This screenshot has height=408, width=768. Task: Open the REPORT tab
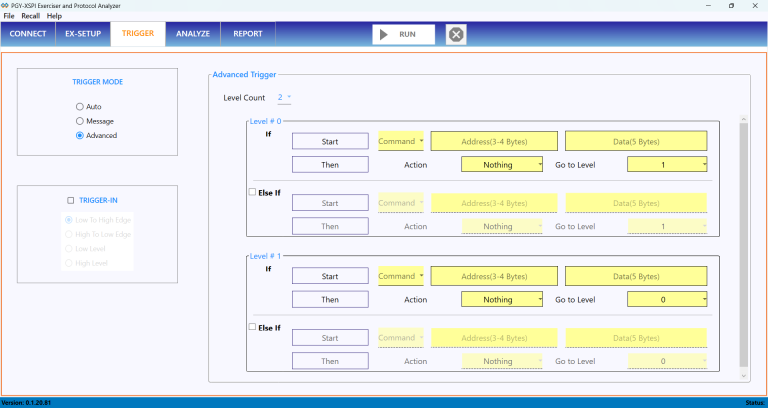pyautogui.click(x=248, y=34)
